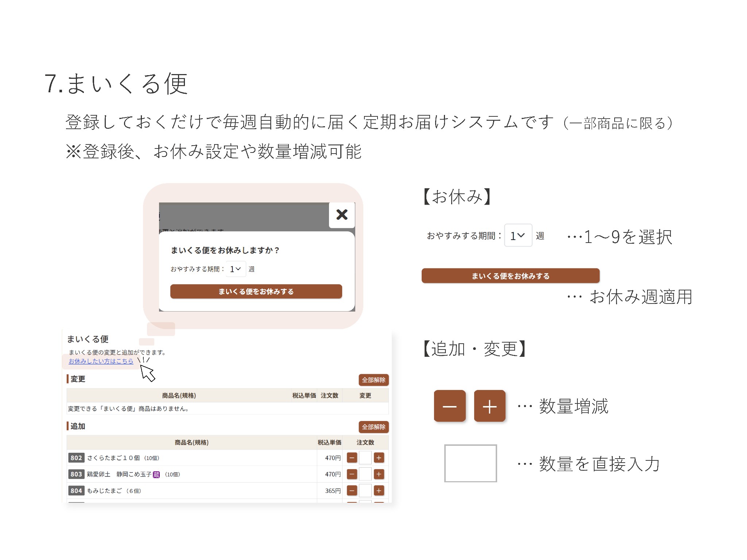Click minus icon for item 802 さくらたまご
The height and width of the screenshot is (560, 747).
pos(352,457)
